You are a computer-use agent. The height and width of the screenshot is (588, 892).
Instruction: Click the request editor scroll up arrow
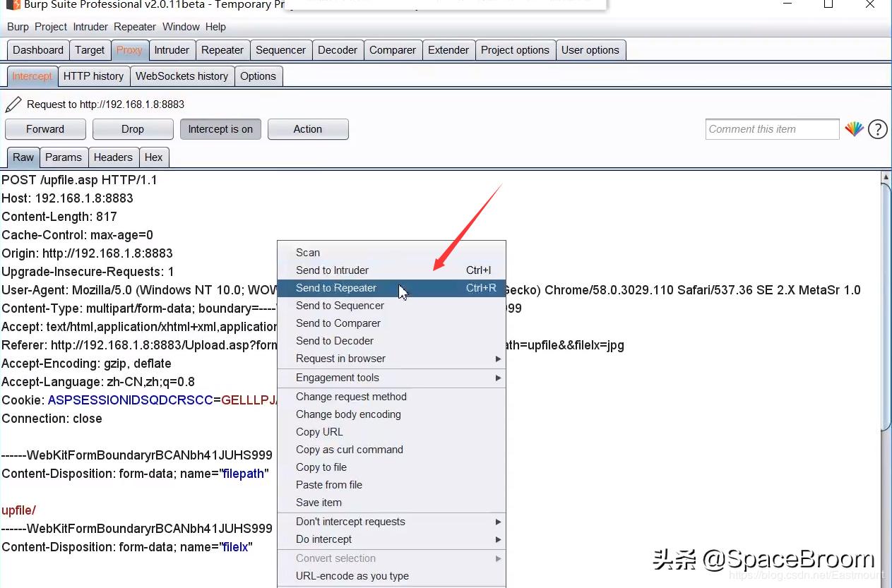pyautogui.click(x=886, y=176)
